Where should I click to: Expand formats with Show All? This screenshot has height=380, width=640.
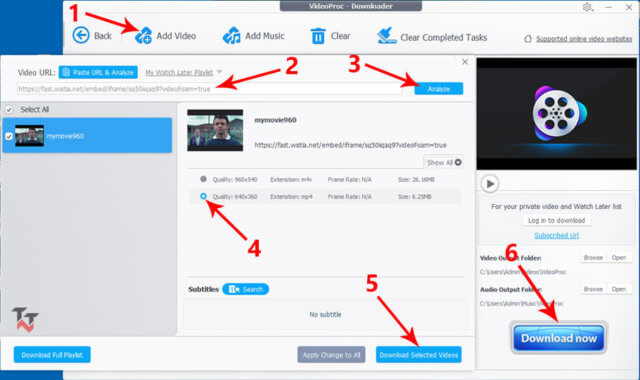(444, 162)
